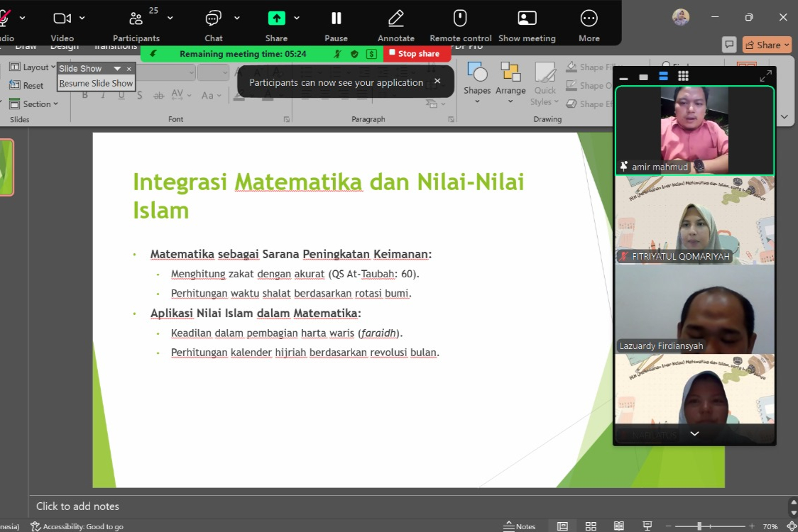Open the Participants panel in Zoom
The height and width of the screenshot is (532, 798).
coord(136,21)
